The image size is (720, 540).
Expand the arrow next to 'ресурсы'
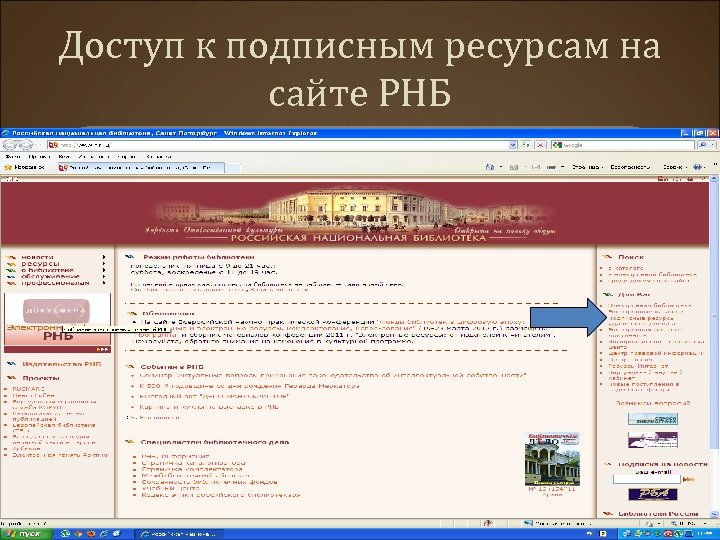[104, 264]
